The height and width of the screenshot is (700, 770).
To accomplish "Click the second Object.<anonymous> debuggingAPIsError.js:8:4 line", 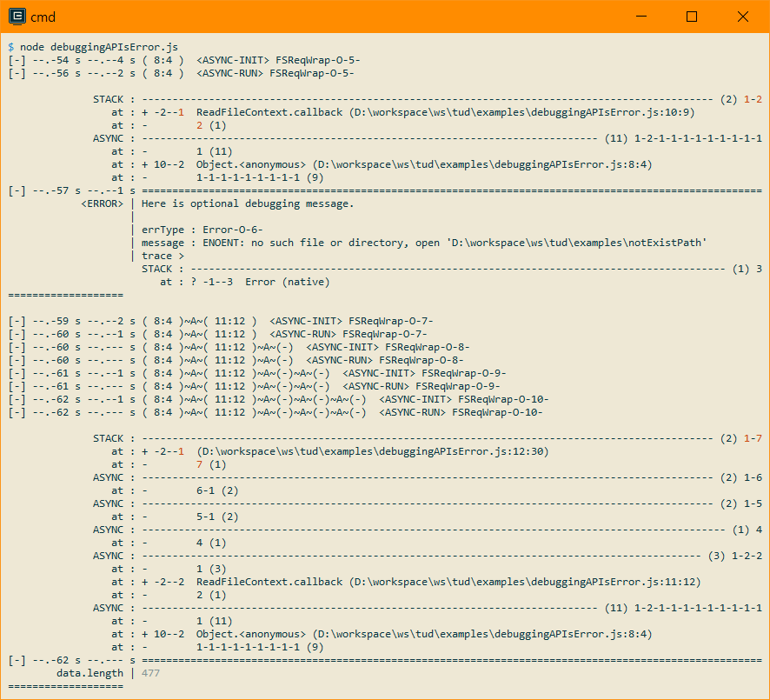I will (x=382, y=634).
